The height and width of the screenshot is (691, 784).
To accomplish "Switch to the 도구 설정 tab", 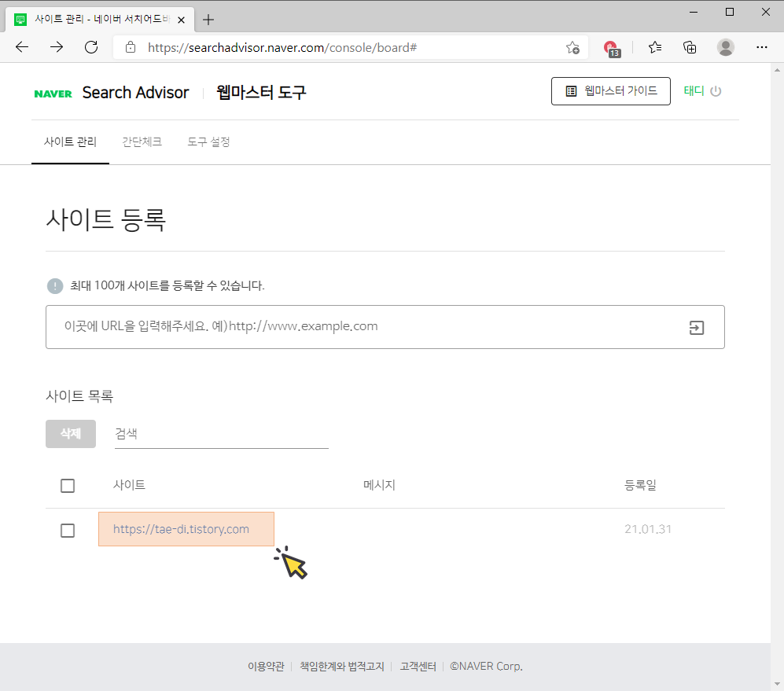I will (x=208, y=142).
